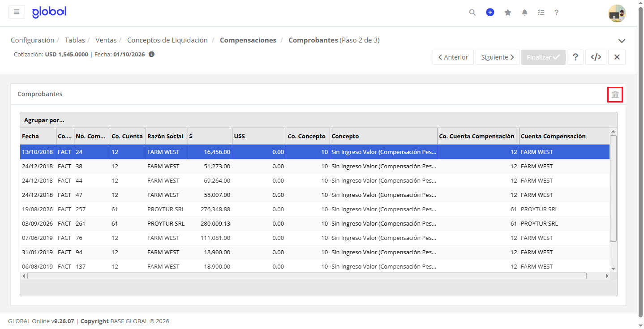Click horizontal scroll left arrow
The height and width of the screenshot is (329, 644).
tap(24, 276)
